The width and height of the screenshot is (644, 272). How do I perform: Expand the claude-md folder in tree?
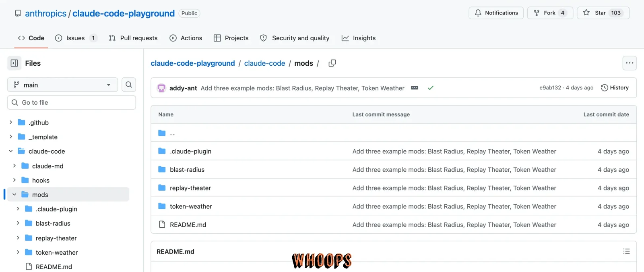[14, 166]
